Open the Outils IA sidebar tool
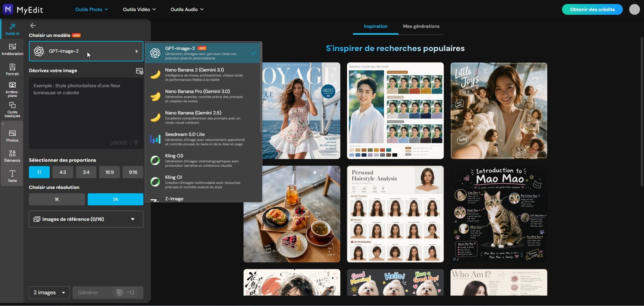Image resolution: width=644 pixels, height=306 pixels. pos(12,29)
